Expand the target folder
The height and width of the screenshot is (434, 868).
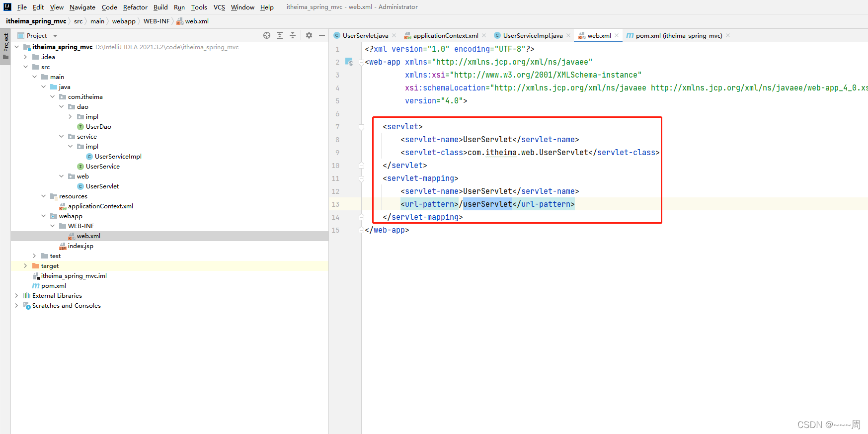click(26, 266)
